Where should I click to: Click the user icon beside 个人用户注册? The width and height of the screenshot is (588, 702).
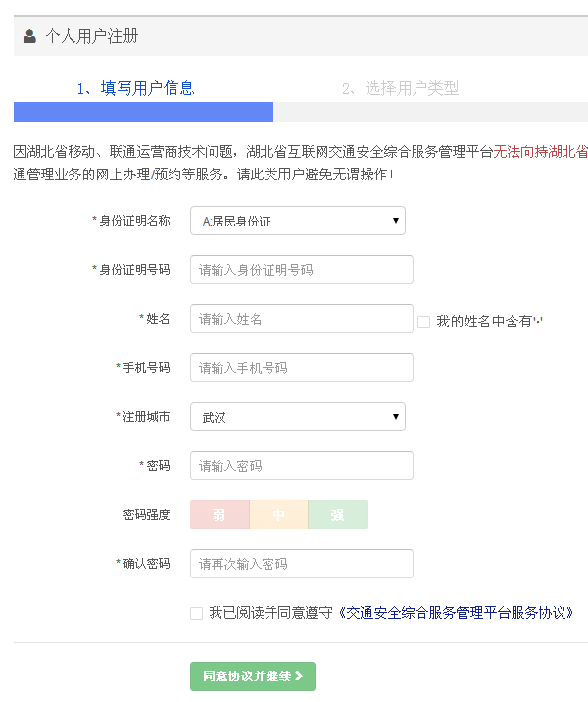29,36
